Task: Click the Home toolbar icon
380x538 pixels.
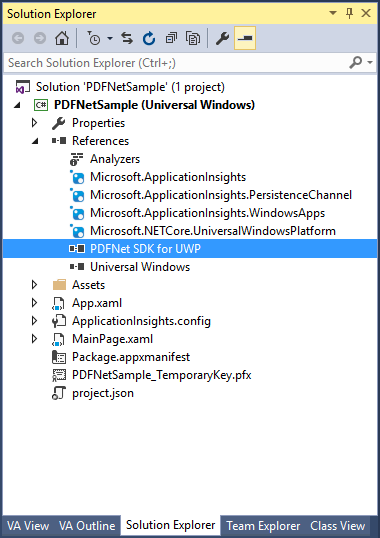Action: click(62, 38)
